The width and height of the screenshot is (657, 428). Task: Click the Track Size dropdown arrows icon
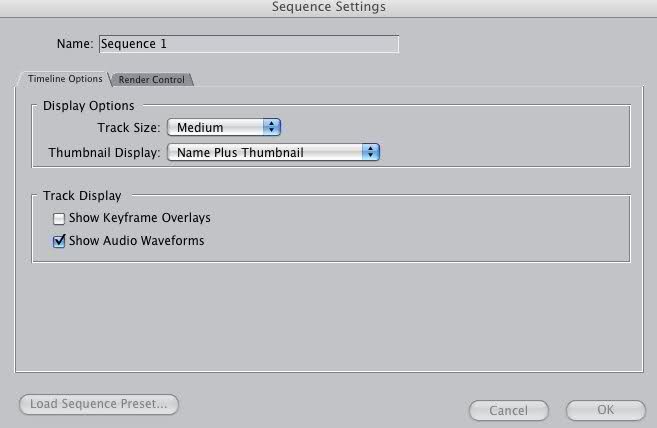click(x=272, y=127)
